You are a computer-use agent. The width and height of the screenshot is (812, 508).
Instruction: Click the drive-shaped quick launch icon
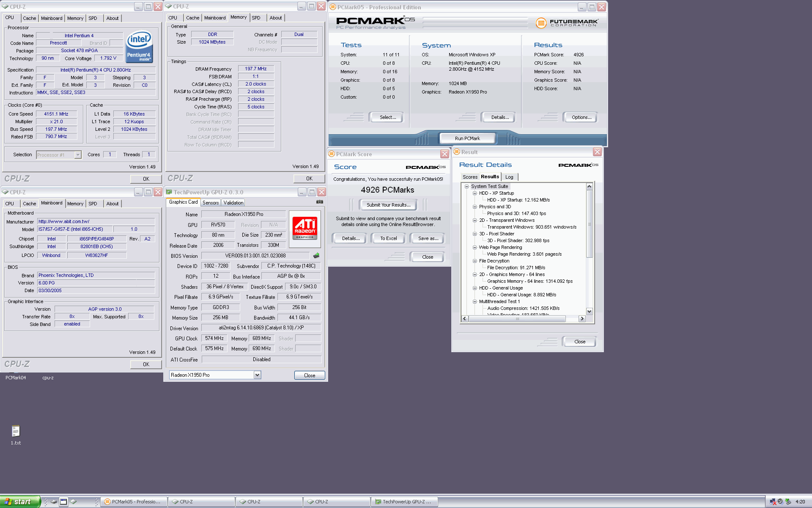[x=54, y=502]
